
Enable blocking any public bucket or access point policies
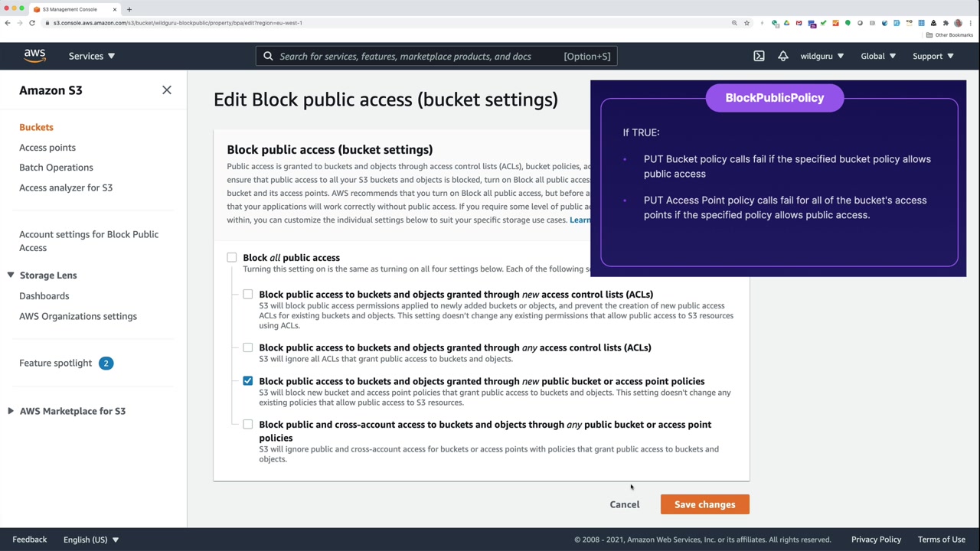tap(248, 425)
